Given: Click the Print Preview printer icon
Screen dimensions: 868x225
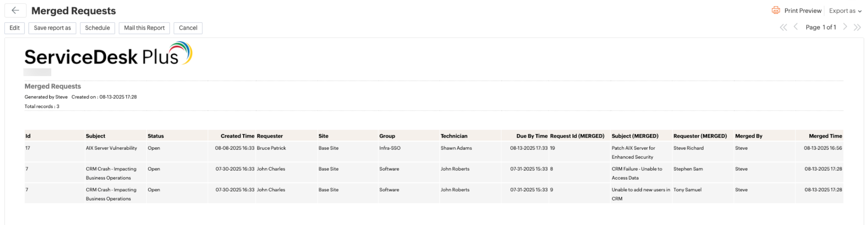Looking at the screenshot, I should (776, 10).
